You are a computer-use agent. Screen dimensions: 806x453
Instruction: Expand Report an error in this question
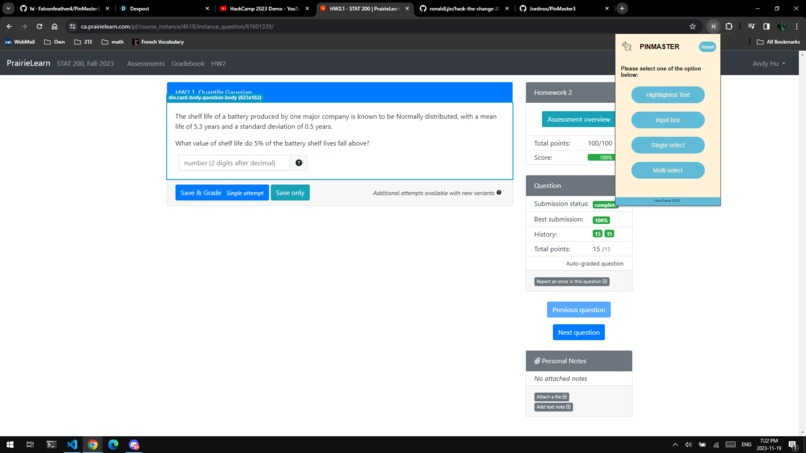coord(572,282)
